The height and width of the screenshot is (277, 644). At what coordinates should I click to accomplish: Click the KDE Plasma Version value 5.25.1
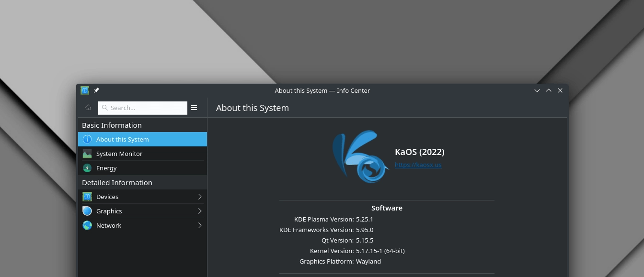[x=365, y=219]
